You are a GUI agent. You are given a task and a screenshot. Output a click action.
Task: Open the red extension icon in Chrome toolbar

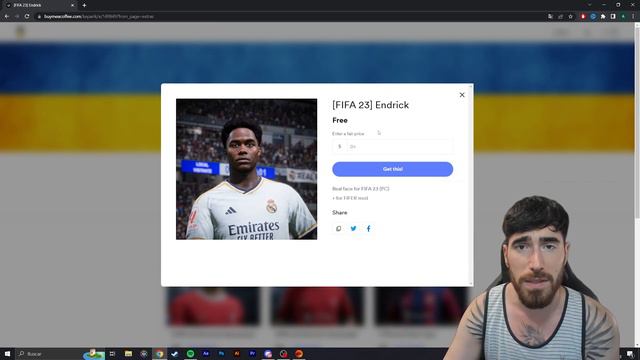(x=583, y=16)
